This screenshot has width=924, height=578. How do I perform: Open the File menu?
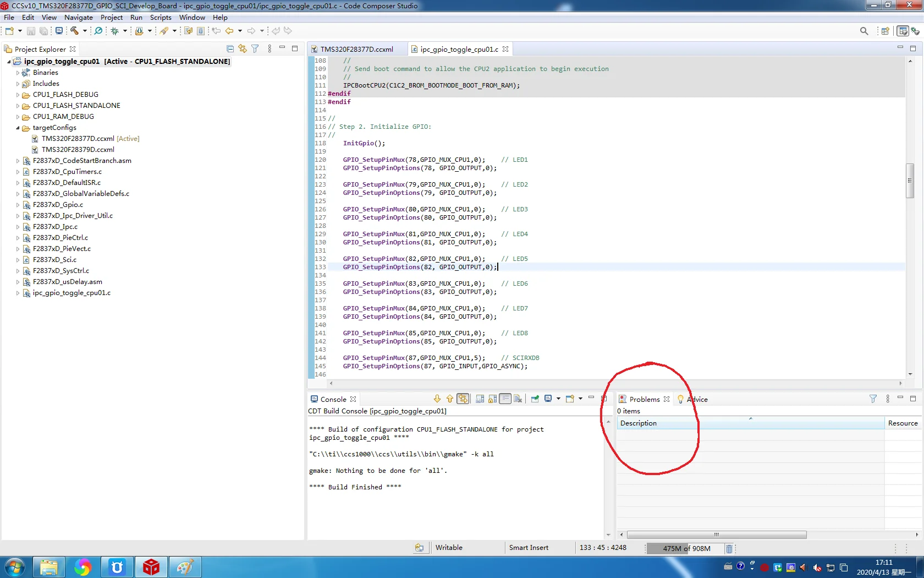(9, 18)
